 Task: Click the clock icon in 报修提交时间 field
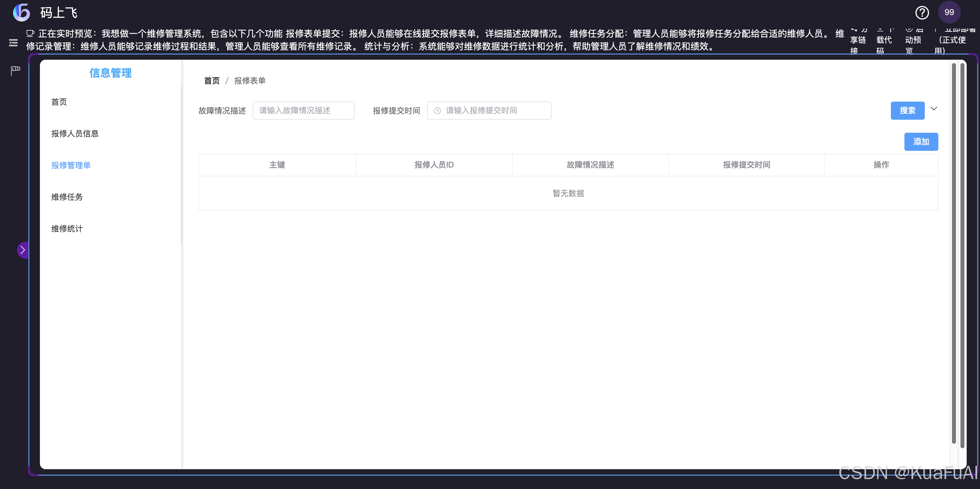click(438, 111)
